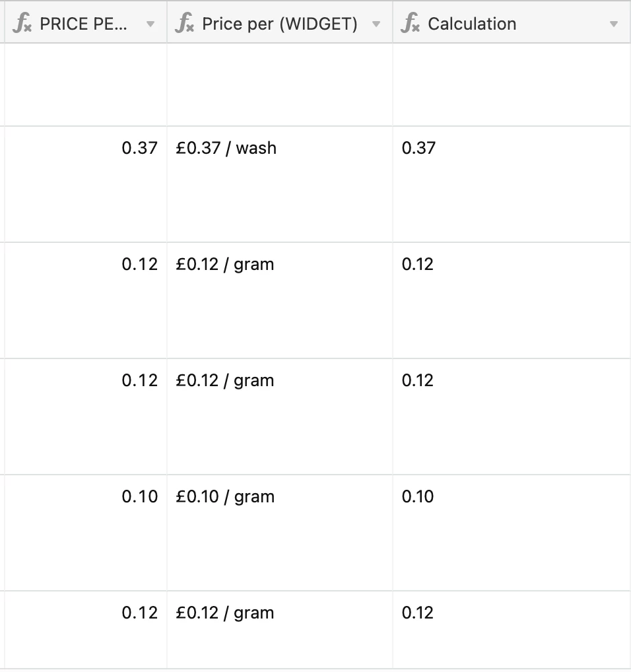Click the 0.10 cell in Calculation column

[512, 533]
